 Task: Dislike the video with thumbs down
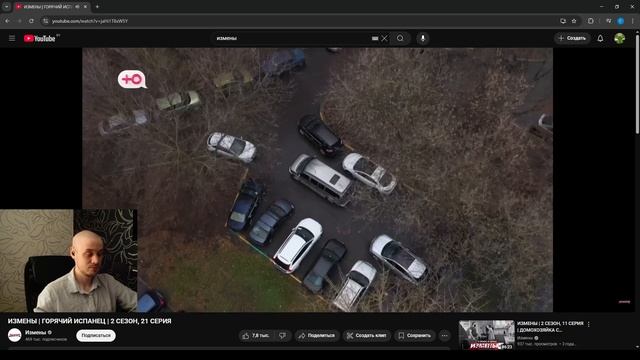[282, 336]
